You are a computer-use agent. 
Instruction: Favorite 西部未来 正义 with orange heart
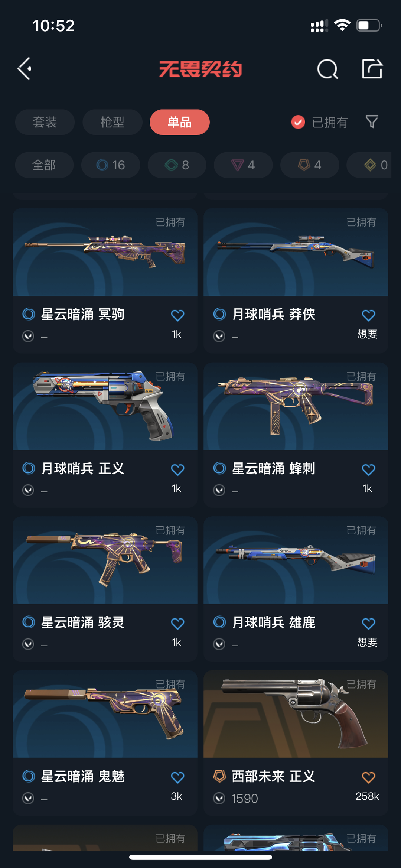(x=368, y=777)
